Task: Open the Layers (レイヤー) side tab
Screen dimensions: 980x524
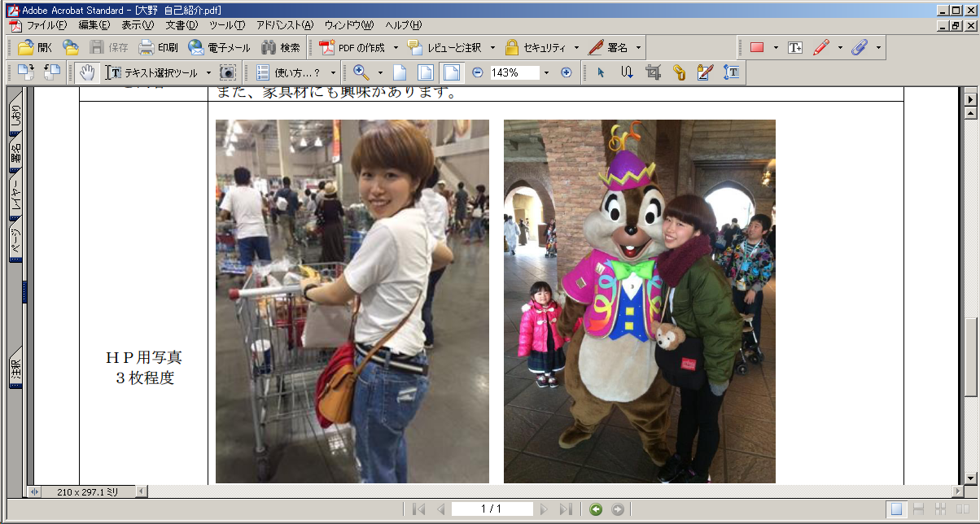Action: pyautogui.click(x=15, y=195)
